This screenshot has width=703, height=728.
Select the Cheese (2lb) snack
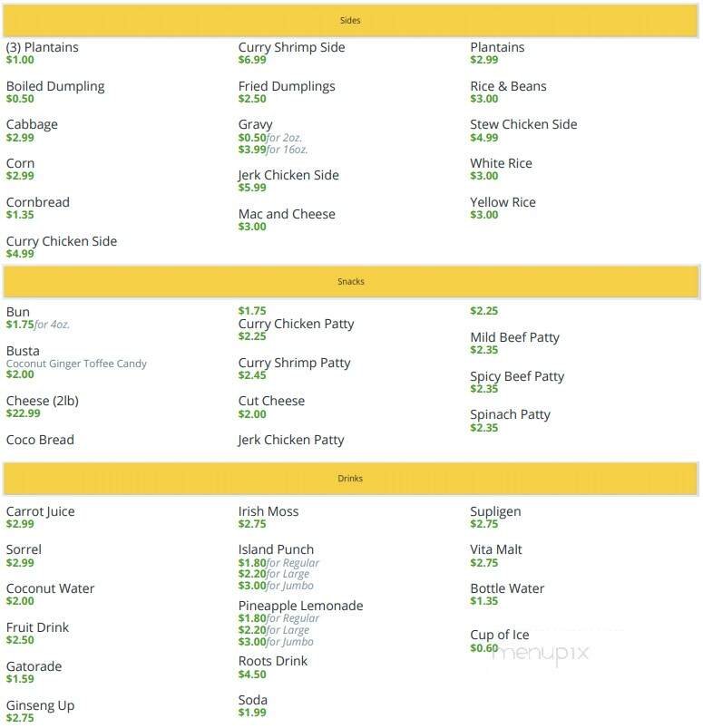pos(42,401)
